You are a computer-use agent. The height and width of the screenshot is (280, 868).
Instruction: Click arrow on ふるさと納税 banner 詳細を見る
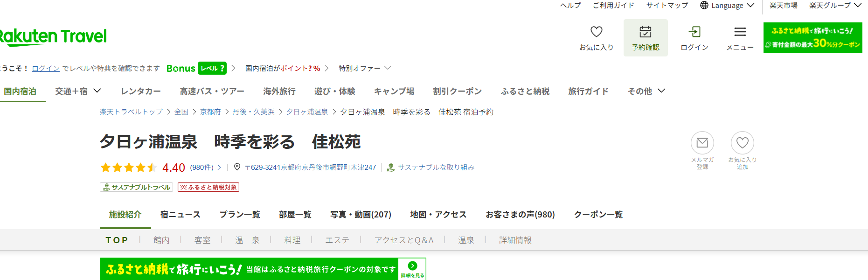tap(412, 266)
